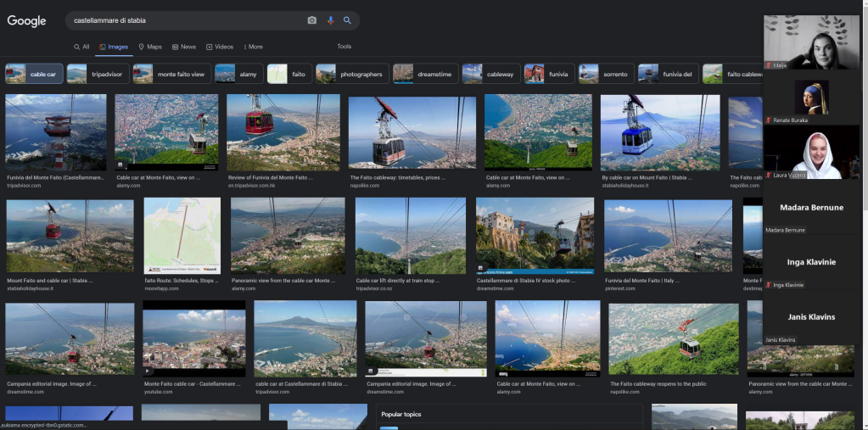Switch to the News tab

(x=184, y=47)
